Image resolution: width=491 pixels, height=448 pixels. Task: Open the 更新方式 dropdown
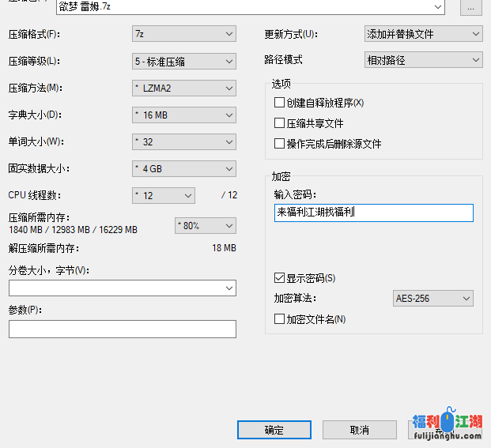[423, 34]
